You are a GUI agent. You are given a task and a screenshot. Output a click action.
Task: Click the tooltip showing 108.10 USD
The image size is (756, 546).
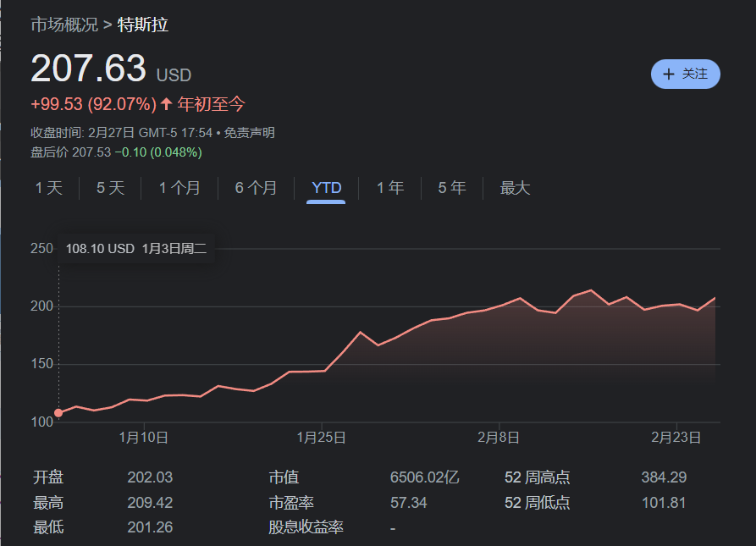136,248
